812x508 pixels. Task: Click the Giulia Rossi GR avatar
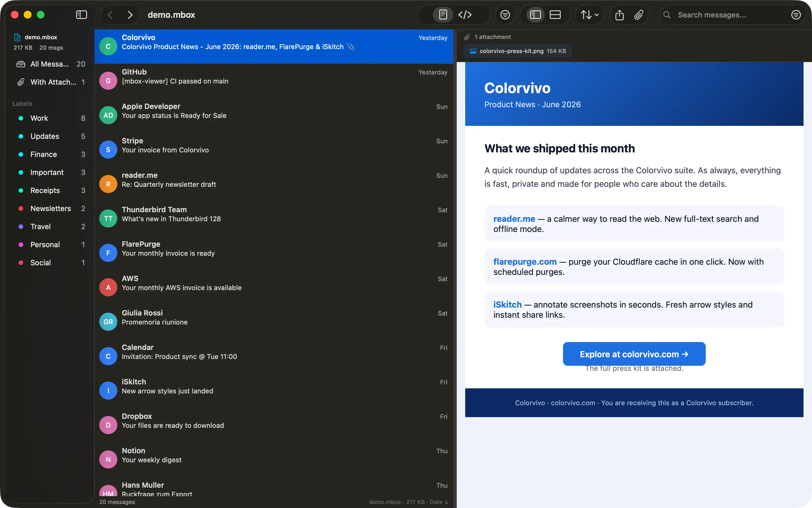(x=108, y=322)
